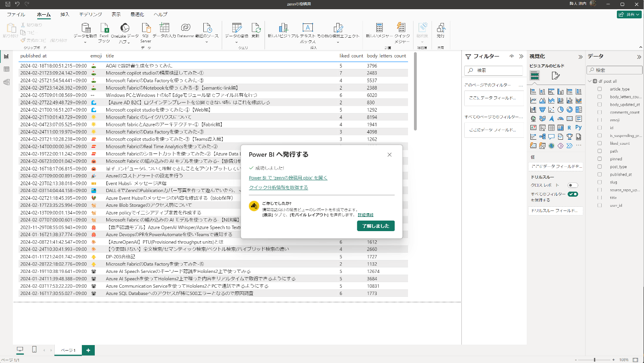
Task: Collapse the df_post_all table tree
Action: tap(590, 81)
